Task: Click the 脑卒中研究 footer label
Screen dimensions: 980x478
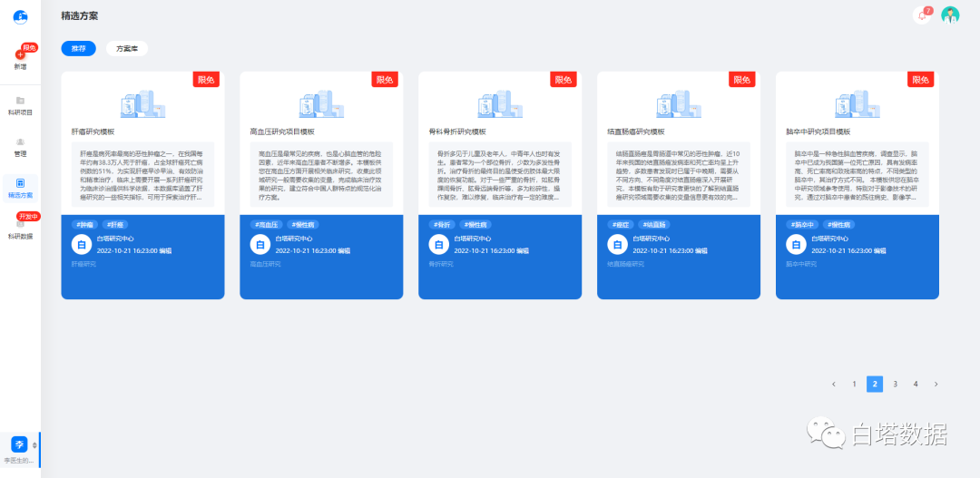Action: coord(801,264)
